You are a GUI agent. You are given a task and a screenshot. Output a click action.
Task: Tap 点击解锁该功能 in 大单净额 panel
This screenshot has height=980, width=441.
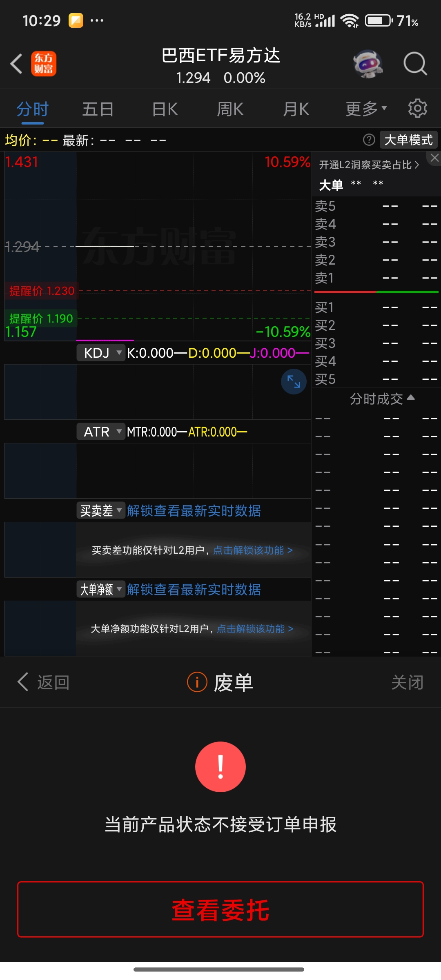(x=255, y=628)
